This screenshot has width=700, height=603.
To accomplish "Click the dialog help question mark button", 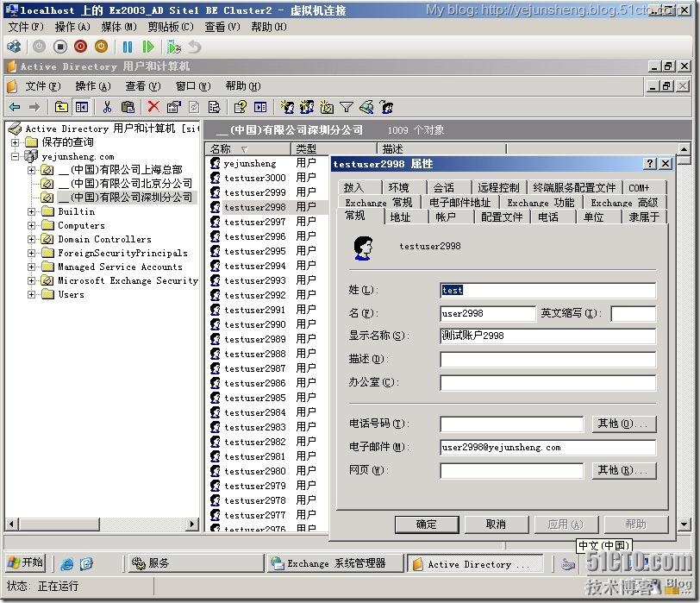I will tap(649, 164).
